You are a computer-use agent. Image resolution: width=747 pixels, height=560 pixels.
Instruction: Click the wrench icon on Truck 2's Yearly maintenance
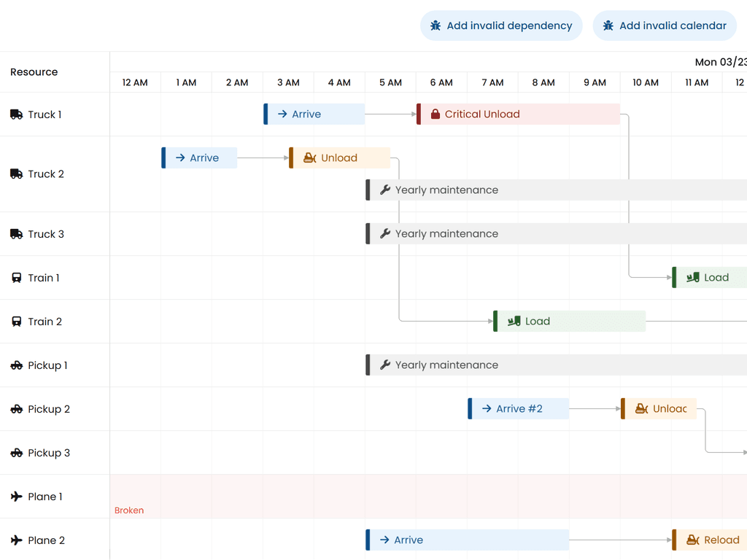pos(384,190)
